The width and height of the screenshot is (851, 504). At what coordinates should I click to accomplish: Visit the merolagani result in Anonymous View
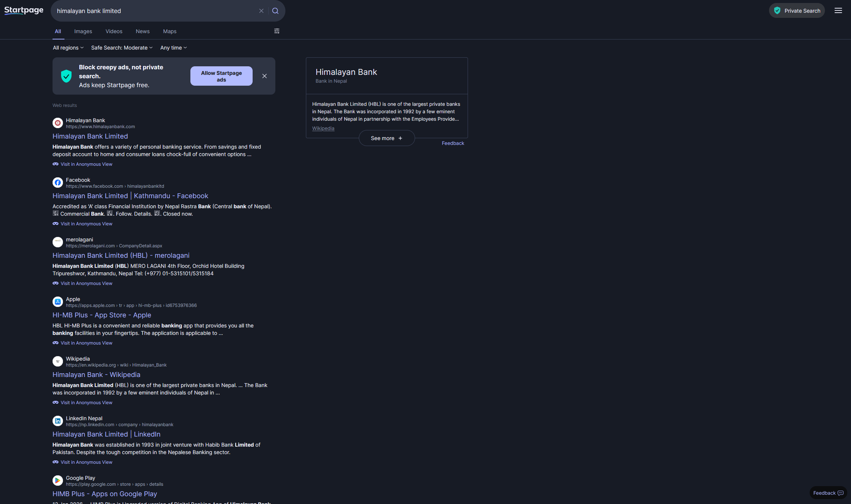tap(82, 283)
